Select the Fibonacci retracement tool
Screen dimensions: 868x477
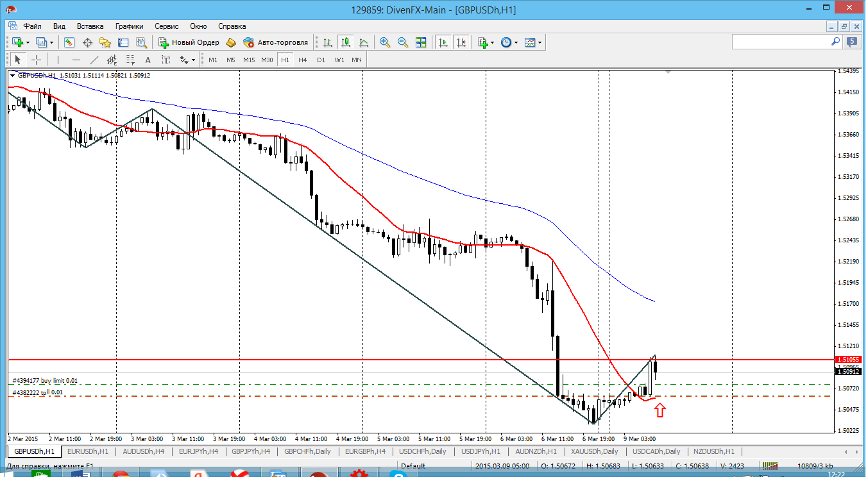click(x=130, y=60)
